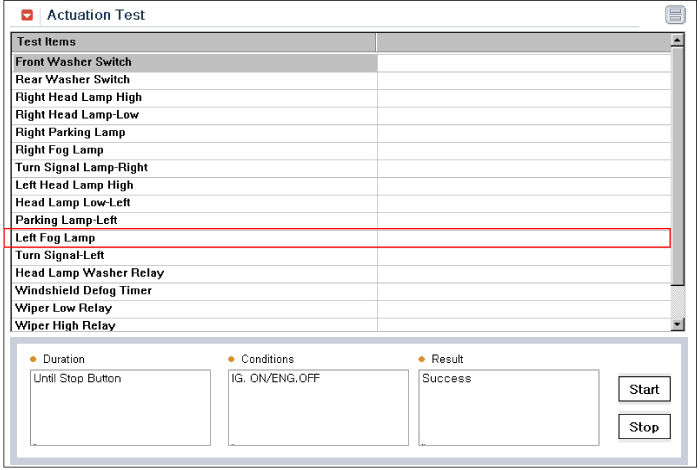The image size is (700, 470).
Task: Select Turn Signal Lamp-Right row
Action: pyautogui.click(x=342, y=168)
